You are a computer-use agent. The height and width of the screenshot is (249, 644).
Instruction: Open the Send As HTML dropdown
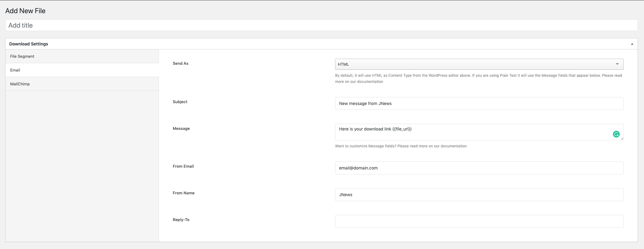tap(479, 64)
